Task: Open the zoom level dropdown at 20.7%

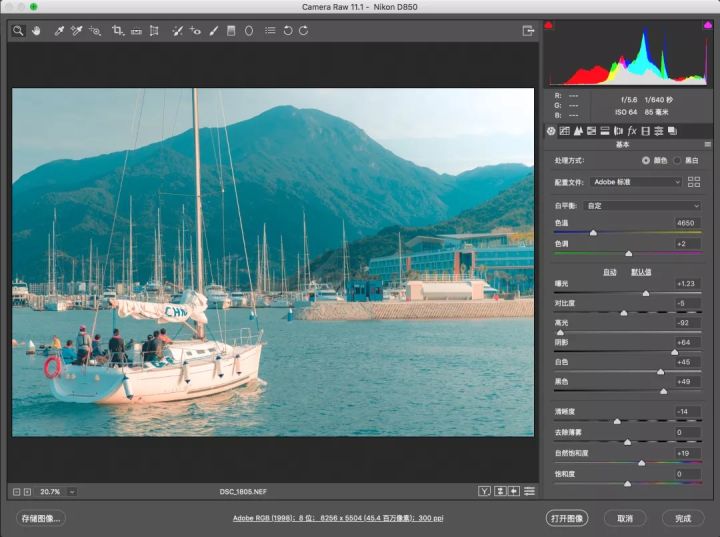Action: click(x=72, y=492)
